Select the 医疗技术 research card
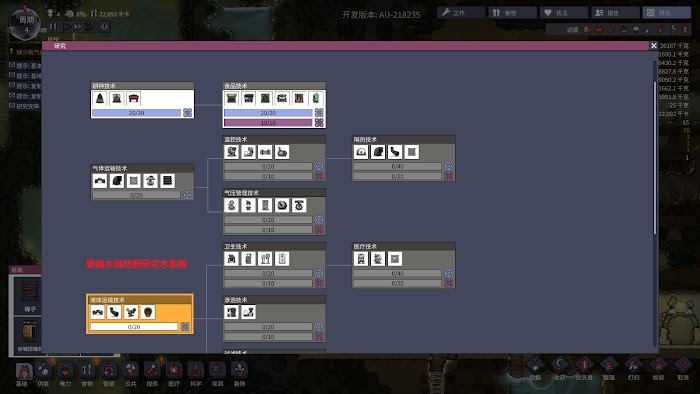 (x=404, y=265)
